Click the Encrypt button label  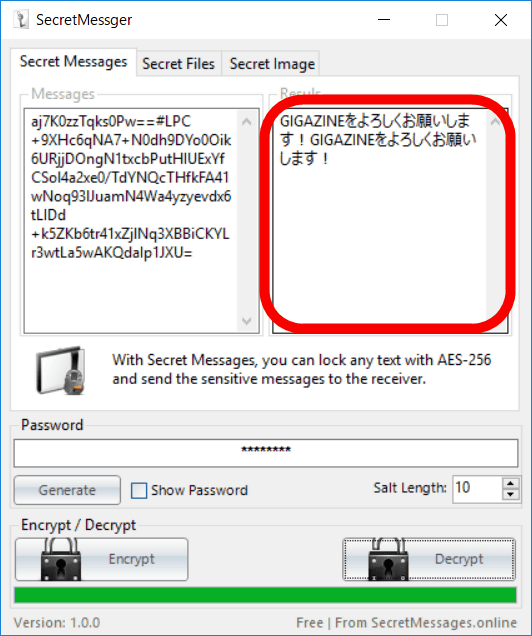tap(131, 559)
